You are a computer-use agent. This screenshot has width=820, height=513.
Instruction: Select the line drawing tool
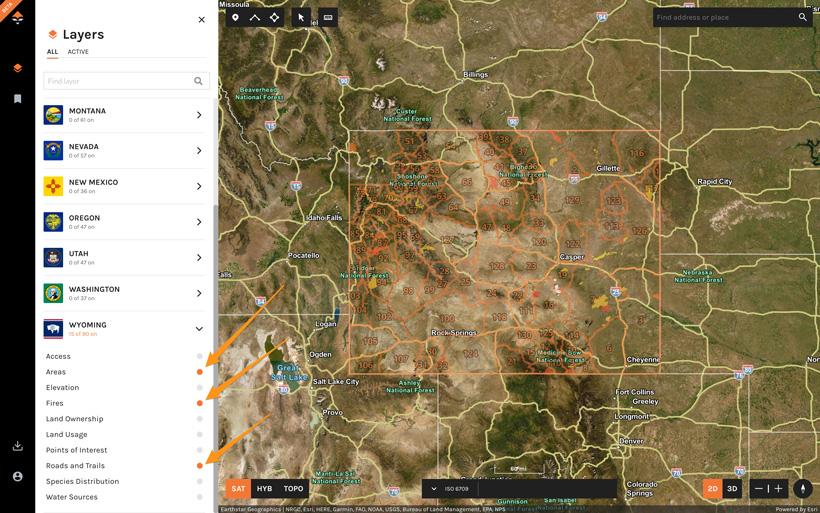pyautogui.click(x=254, y=18)
